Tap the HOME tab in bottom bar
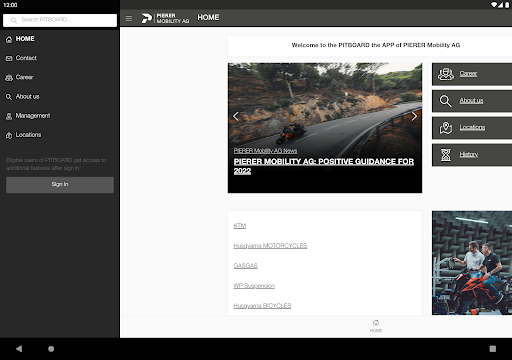 [x=376, y=326]
